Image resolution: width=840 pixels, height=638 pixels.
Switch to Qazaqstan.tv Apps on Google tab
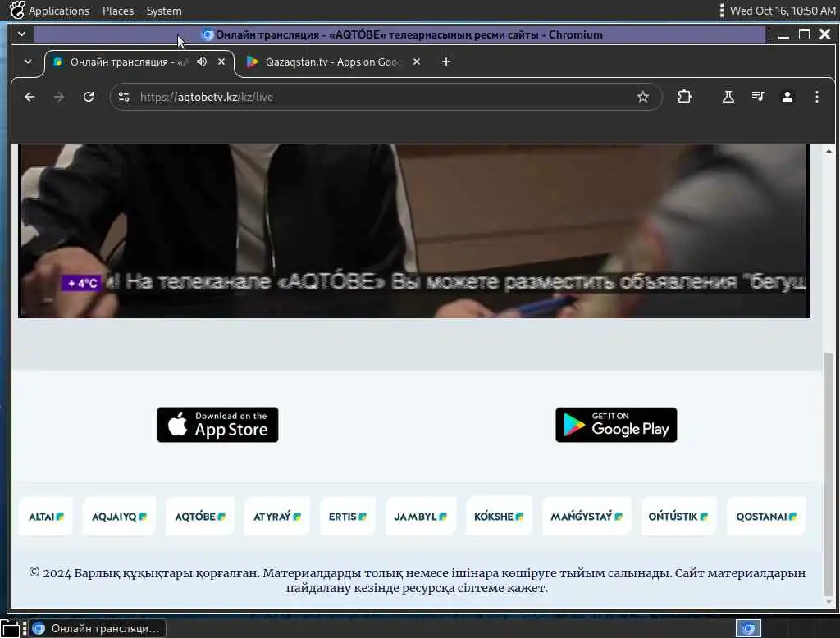332,62
